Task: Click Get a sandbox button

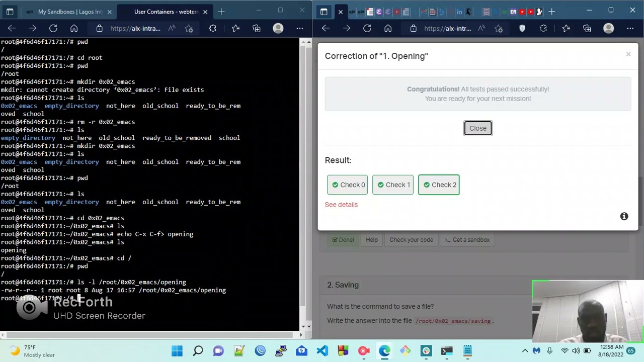Action: pyautogui.click(x=467, y=240)
